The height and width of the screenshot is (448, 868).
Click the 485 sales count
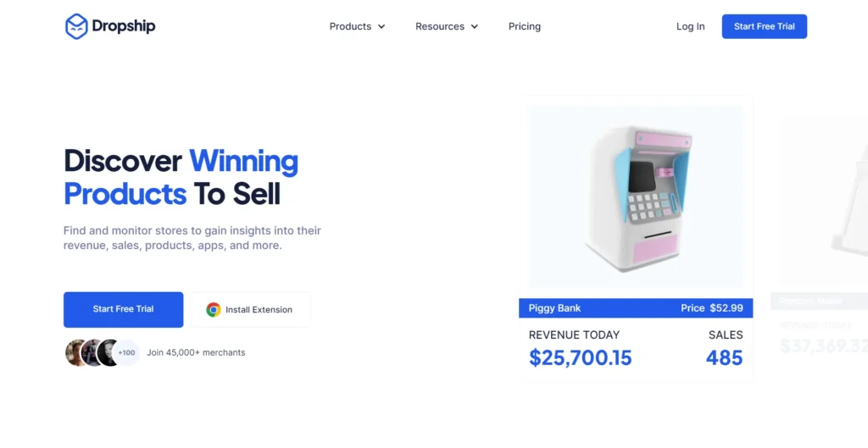click(724, 358)
